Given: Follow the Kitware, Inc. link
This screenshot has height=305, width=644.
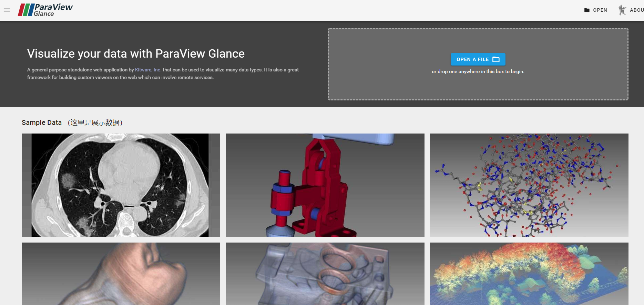Looking at the screenshot, I should click(x=148, y=70).
